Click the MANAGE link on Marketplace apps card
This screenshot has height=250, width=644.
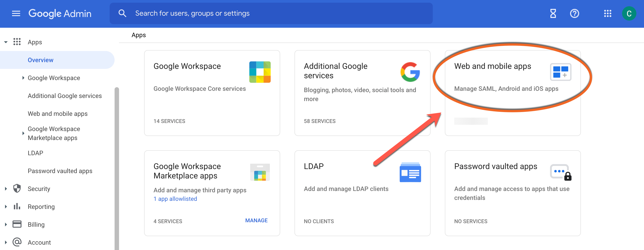[256, 220]
